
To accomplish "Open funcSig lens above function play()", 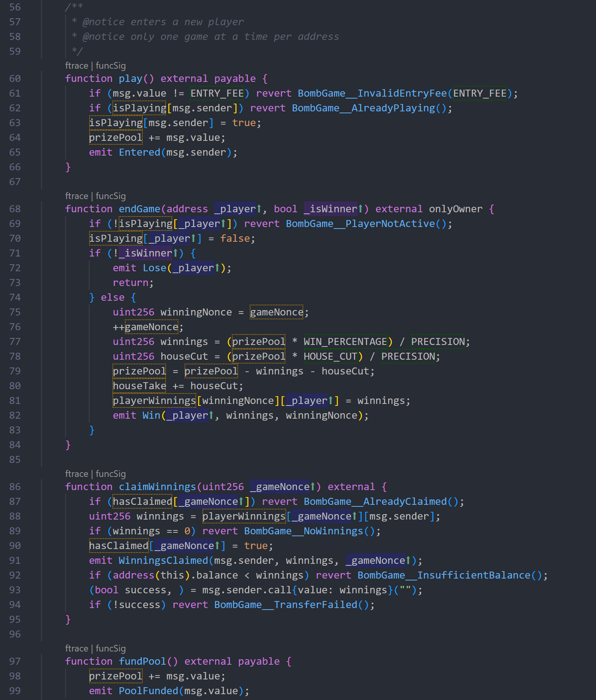I will (x=111, y=66).
